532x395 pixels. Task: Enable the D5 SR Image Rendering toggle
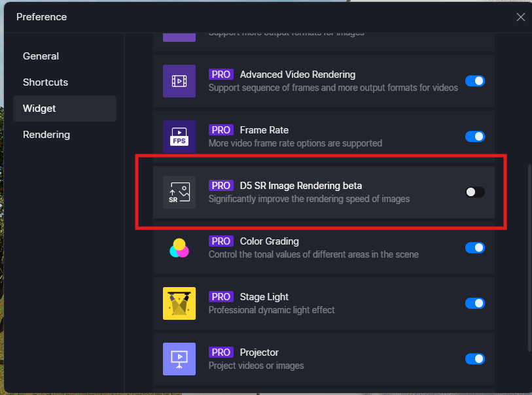tap(474, 192)
